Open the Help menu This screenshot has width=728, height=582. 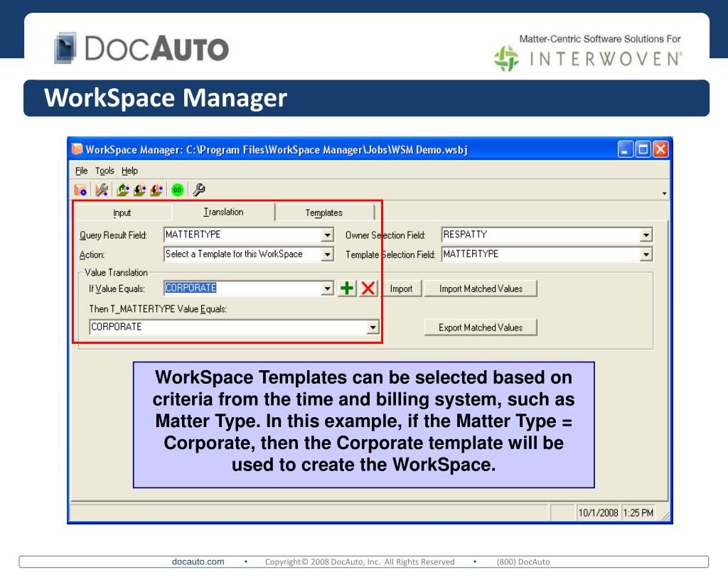pos(129,171)
